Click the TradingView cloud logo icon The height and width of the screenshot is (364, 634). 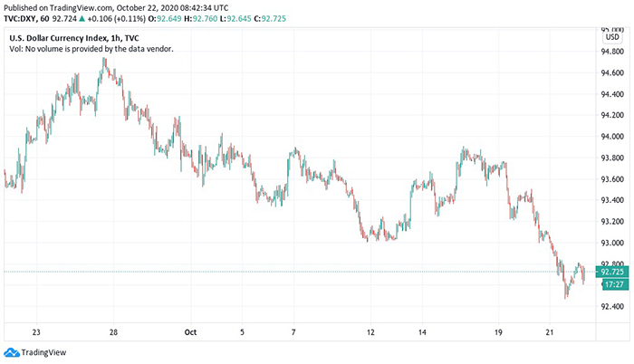coord(11,352)
